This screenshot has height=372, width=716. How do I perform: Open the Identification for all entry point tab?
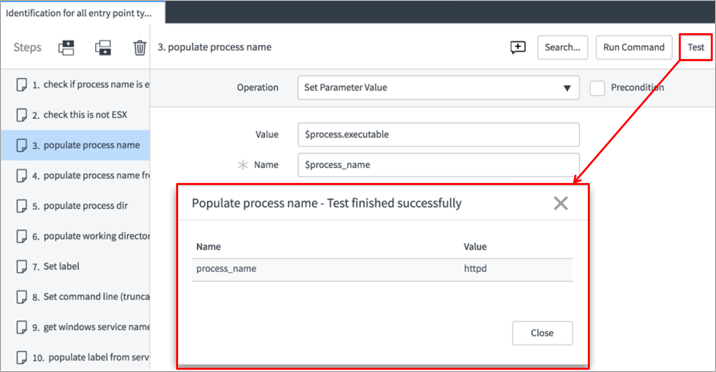tap(83, 13)
